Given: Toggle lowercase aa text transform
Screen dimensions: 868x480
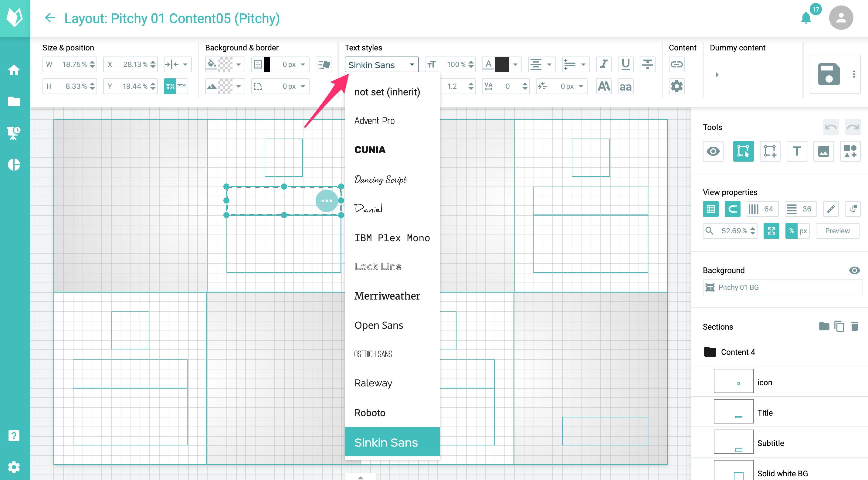Looking at the screenshot, I should point(626,86).
